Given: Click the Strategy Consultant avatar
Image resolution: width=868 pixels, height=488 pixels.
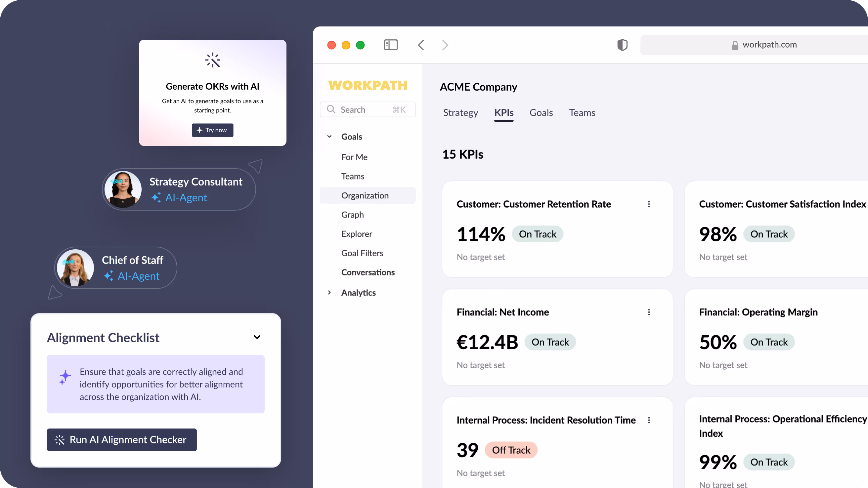Looking at the screenshot, I should [123, 189].
